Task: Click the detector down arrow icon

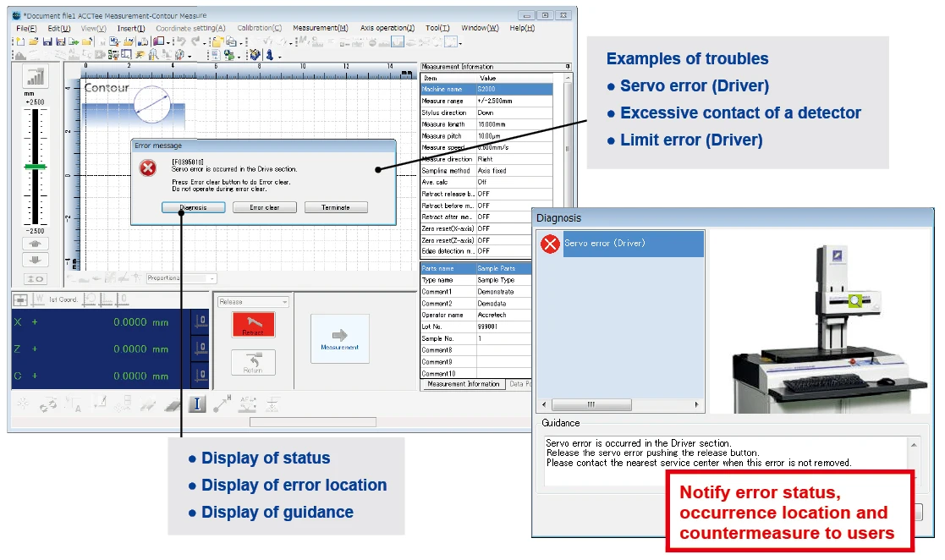Action: point(36,260)
